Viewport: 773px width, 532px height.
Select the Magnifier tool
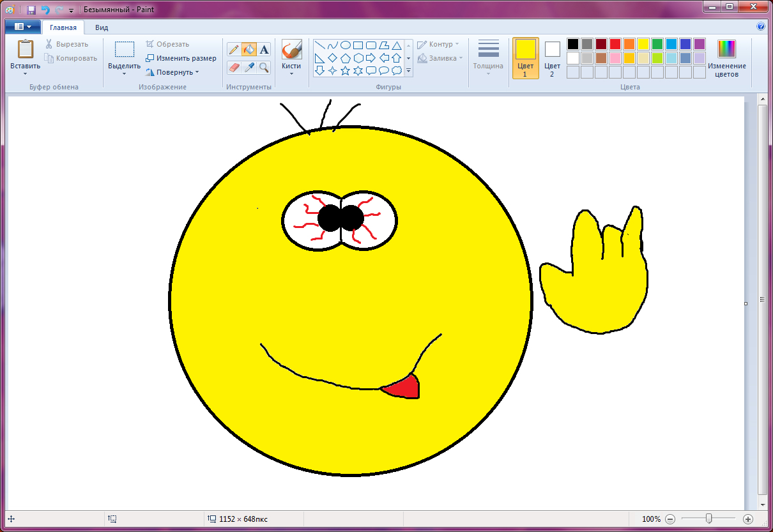tap(264, 67)
